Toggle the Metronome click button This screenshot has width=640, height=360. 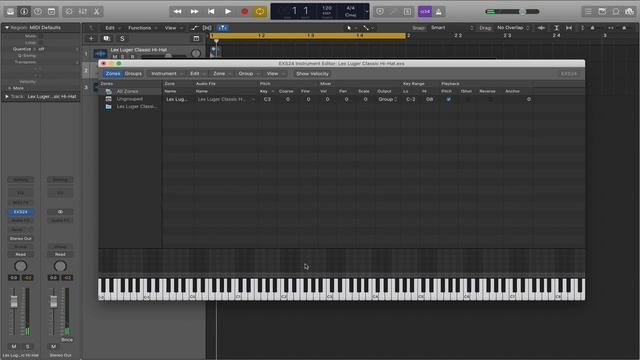tap(439, 11)
